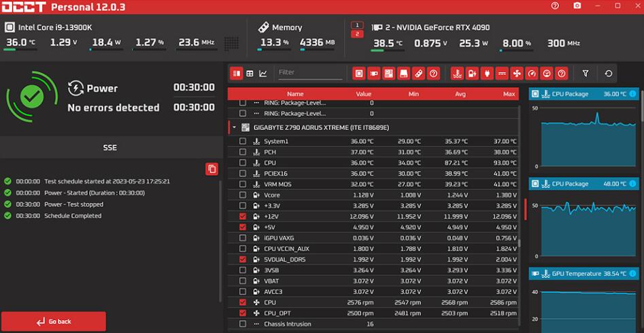644x333 pixels.
Task: Expand the RING: Package-Level row
Action: point(256,113)
